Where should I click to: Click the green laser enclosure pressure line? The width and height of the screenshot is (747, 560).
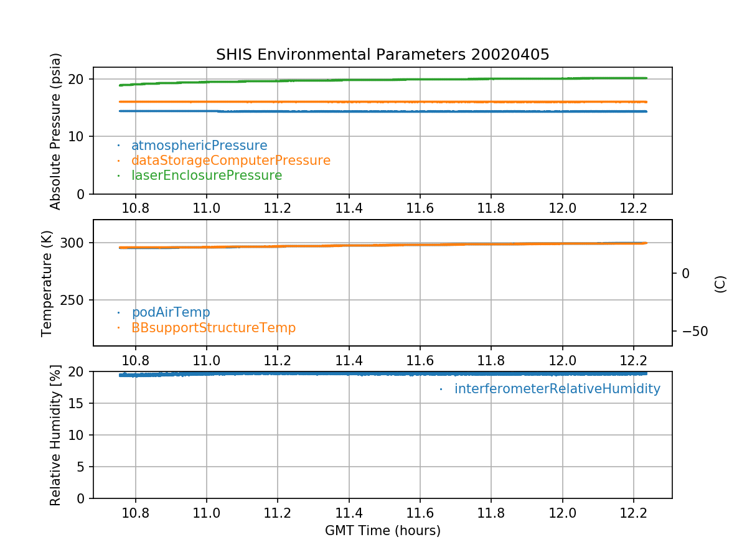click(374, 80)
